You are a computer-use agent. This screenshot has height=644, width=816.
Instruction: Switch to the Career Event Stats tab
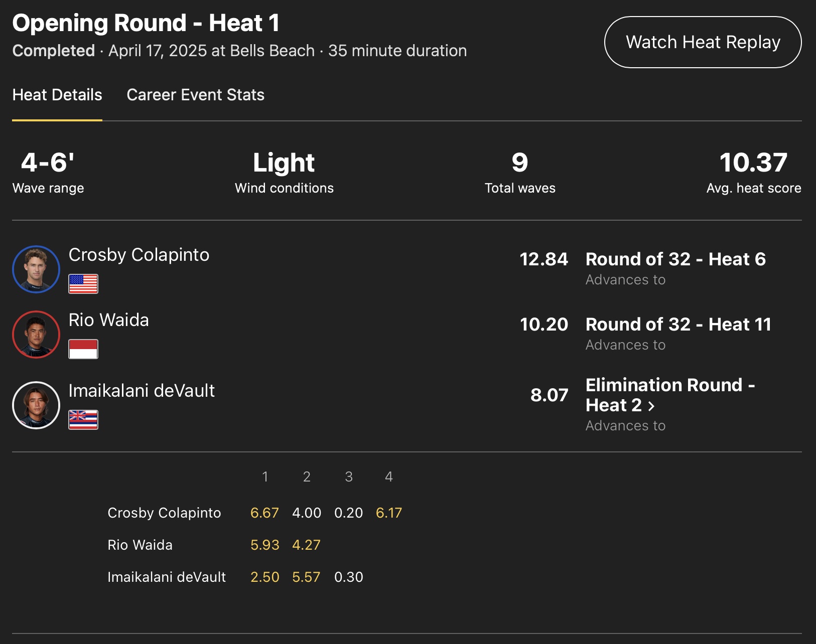click(195, 95)
